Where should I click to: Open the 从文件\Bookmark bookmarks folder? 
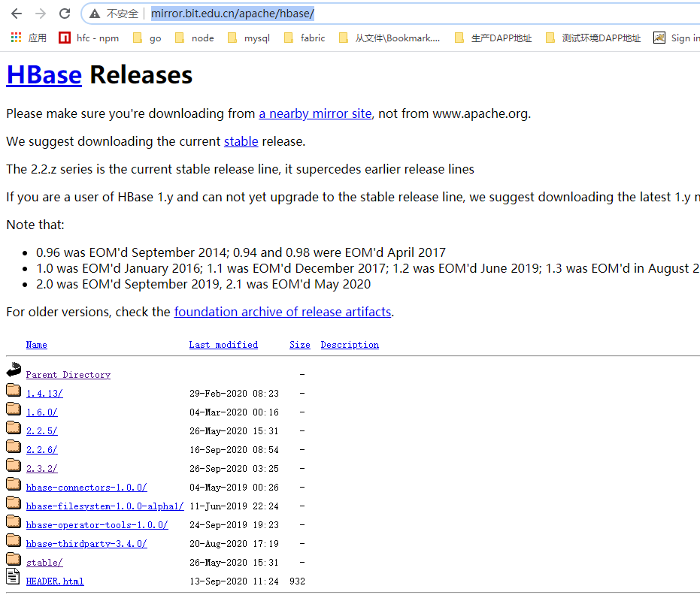click(x=389, y=38)
